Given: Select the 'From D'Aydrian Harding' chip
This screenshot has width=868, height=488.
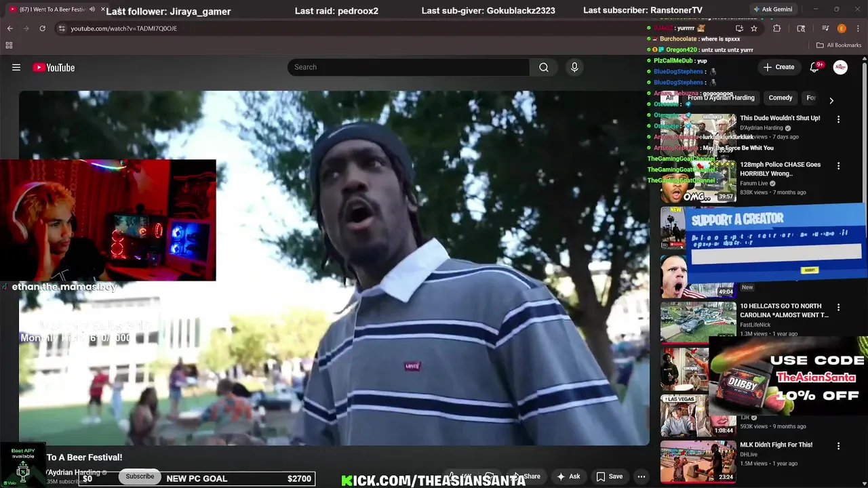Looking at the screenshot, I should 721,98.
